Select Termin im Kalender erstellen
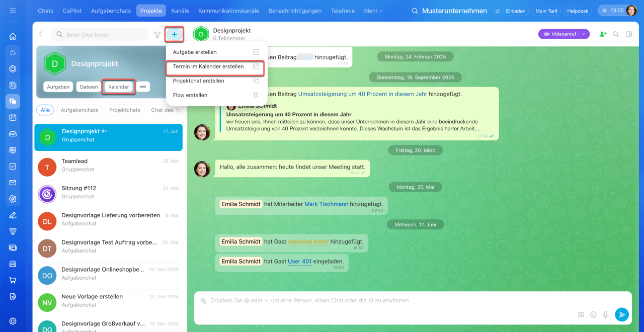 pos(216,66)
